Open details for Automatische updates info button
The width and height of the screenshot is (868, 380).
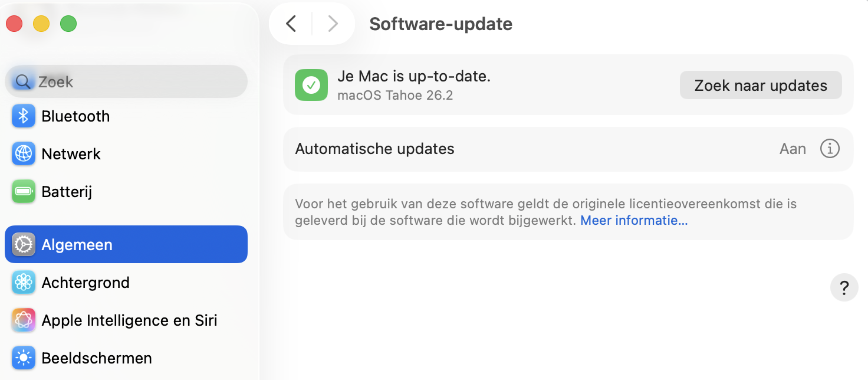click(x=830, y=149)
